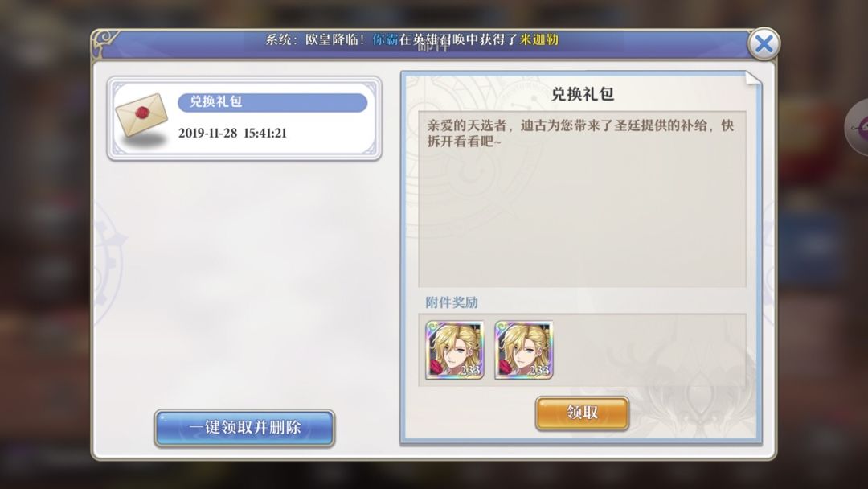The width and height of the screenshot is (868, 489).
Task: Open the purple round icon at the screen edge
Action: click(x=858, y=127)
